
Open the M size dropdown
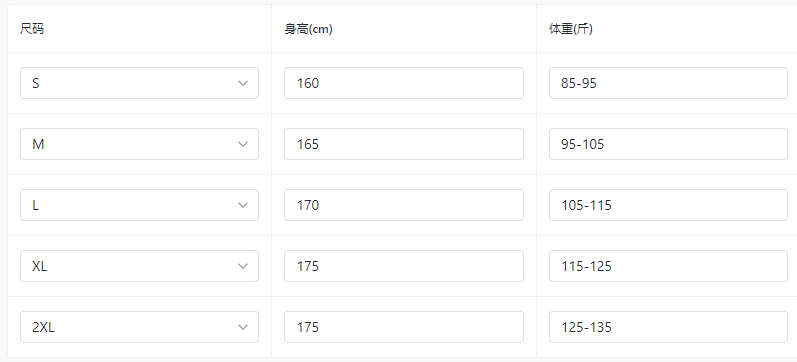click(x=139, y=144)
